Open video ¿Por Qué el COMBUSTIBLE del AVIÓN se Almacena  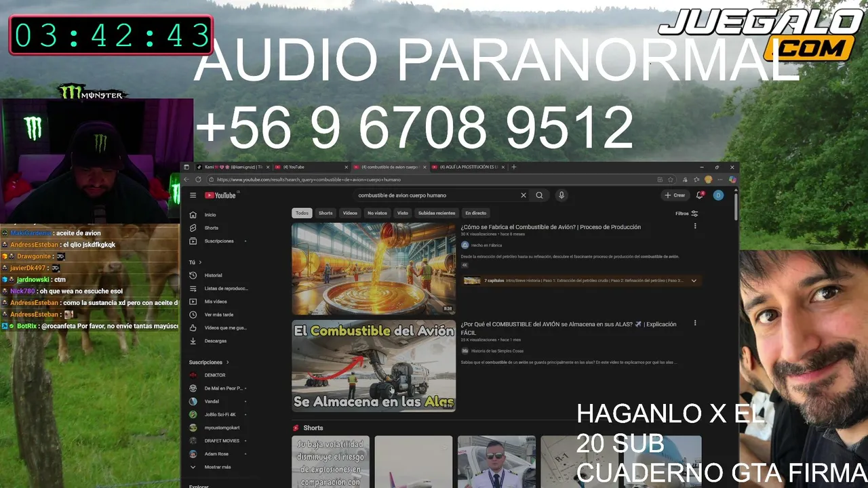click(x=568, y=328)
